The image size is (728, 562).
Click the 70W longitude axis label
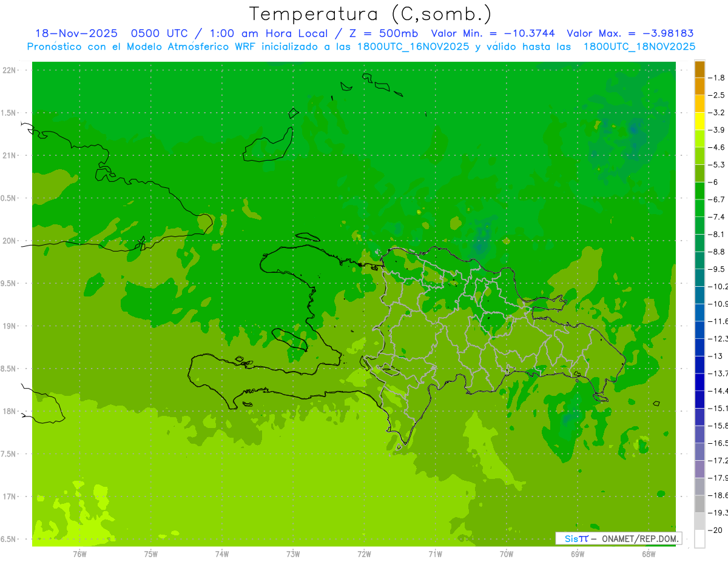click(506, 554)
